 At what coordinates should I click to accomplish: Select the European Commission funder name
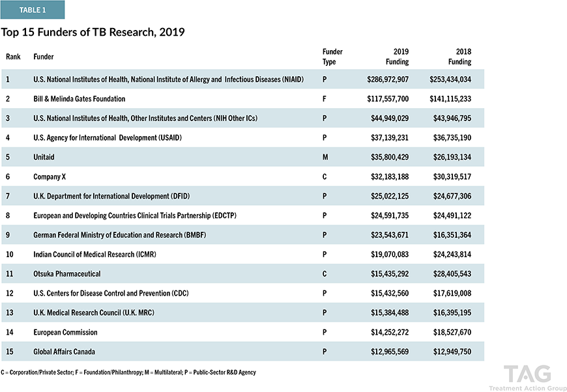point(65,332)
